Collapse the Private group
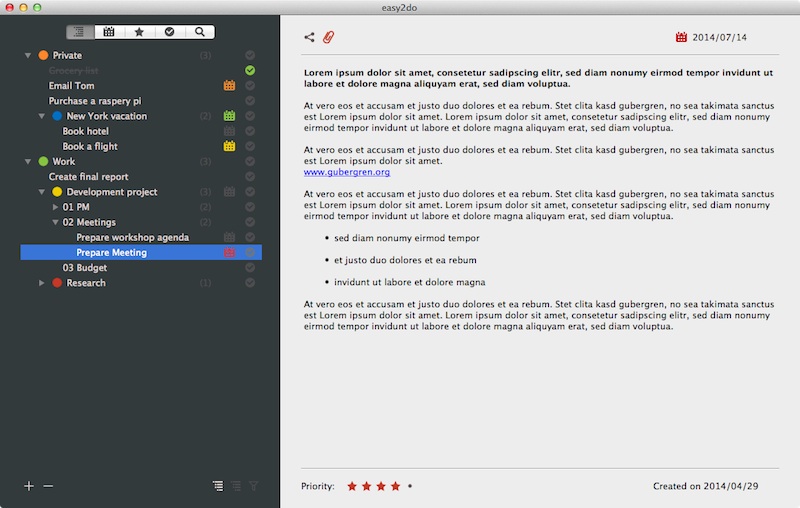The image size is (800, 508). click(28, 55)
